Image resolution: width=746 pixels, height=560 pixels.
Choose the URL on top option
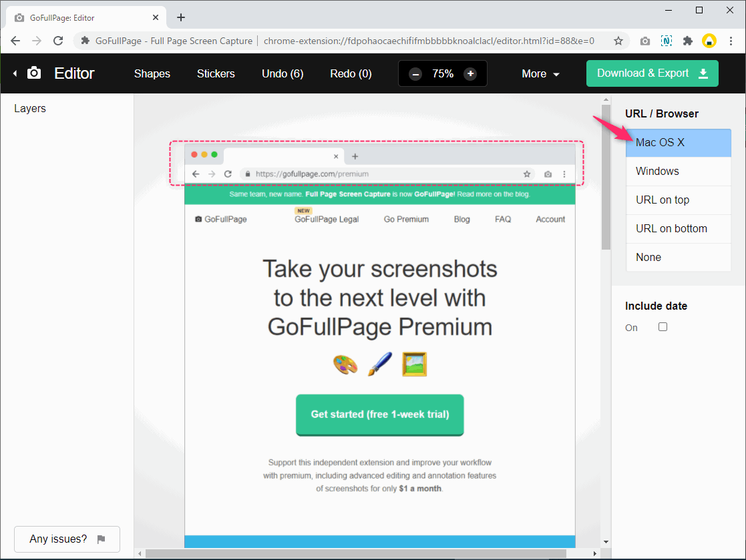point(679,200)
